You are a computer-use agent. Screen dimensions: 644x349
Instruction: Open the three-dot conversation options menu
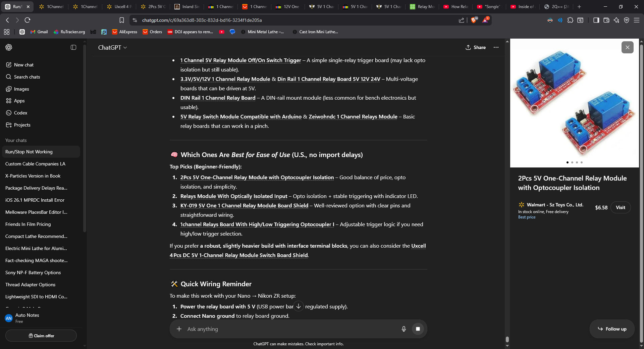[496, 47]
